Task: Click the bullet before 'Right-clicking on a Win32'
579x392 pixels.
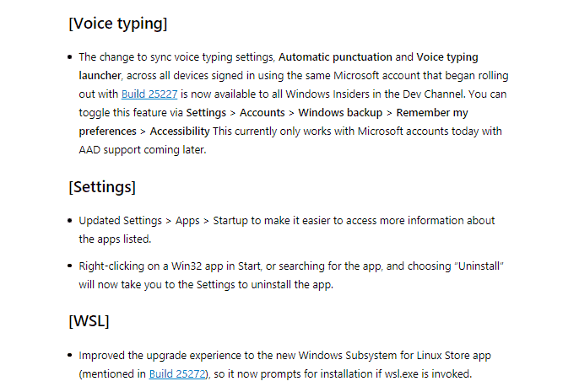Action: [70, 266]
